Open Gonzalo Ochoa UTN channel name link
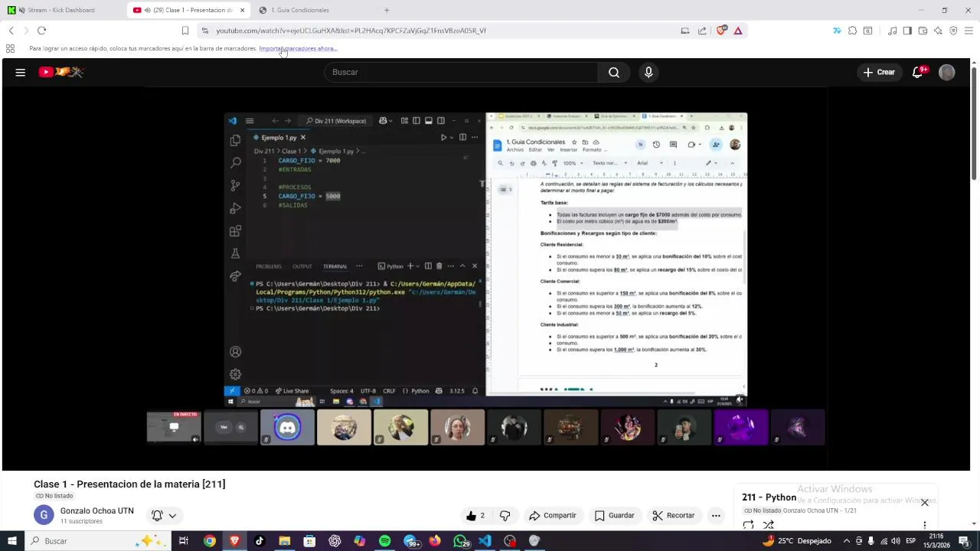Viewport: 980px width, 551px height. (x=97, y=510)
